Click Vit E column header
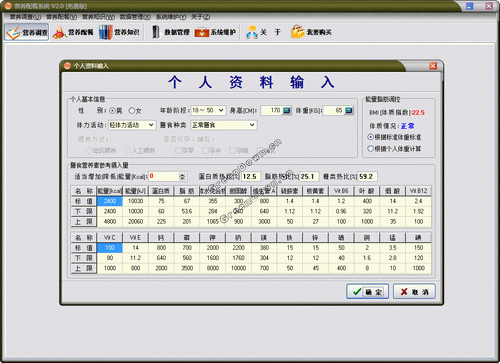 135,237
